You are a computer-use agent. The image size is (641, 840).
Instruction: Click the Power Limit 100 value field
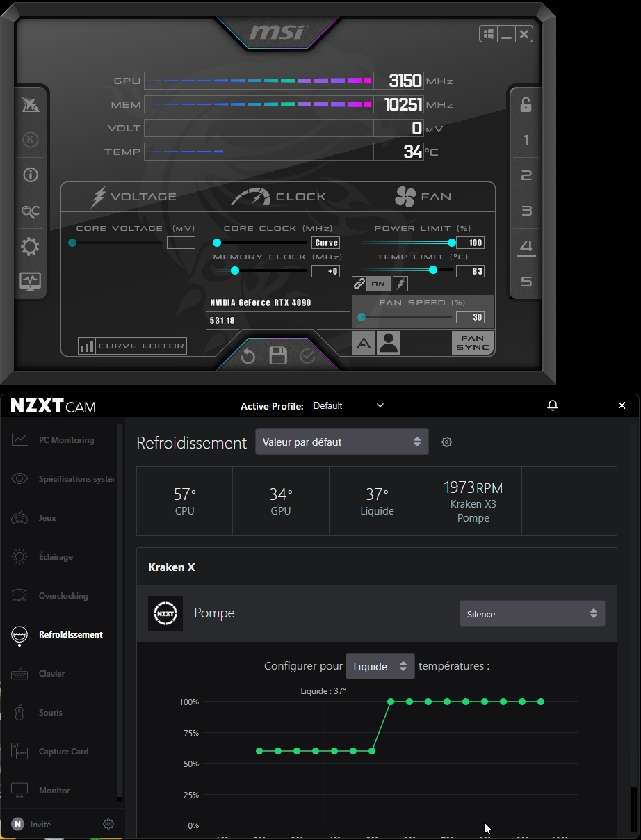470,243
